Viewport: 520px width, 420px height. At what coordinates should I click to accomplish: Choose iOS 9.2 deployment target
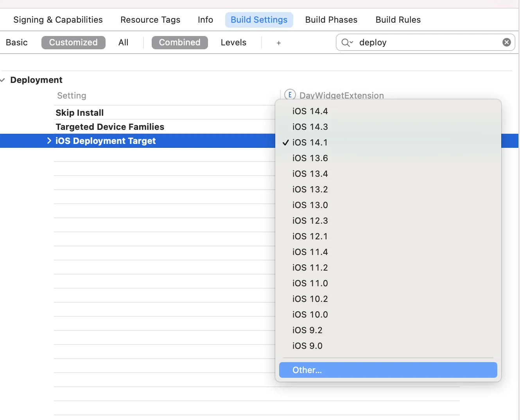point(388,330)
